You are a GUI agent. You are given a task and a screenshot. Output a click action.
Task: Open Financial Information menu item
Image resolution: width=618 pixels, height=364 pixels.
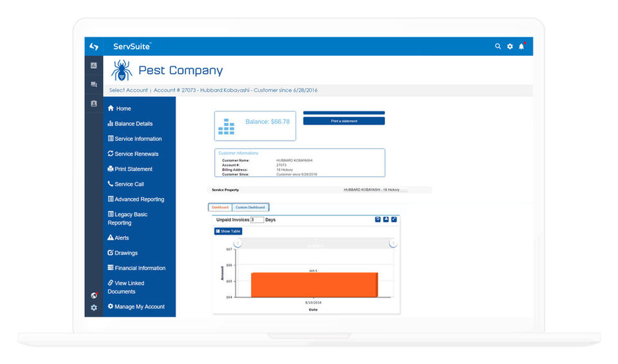[136, 268]
